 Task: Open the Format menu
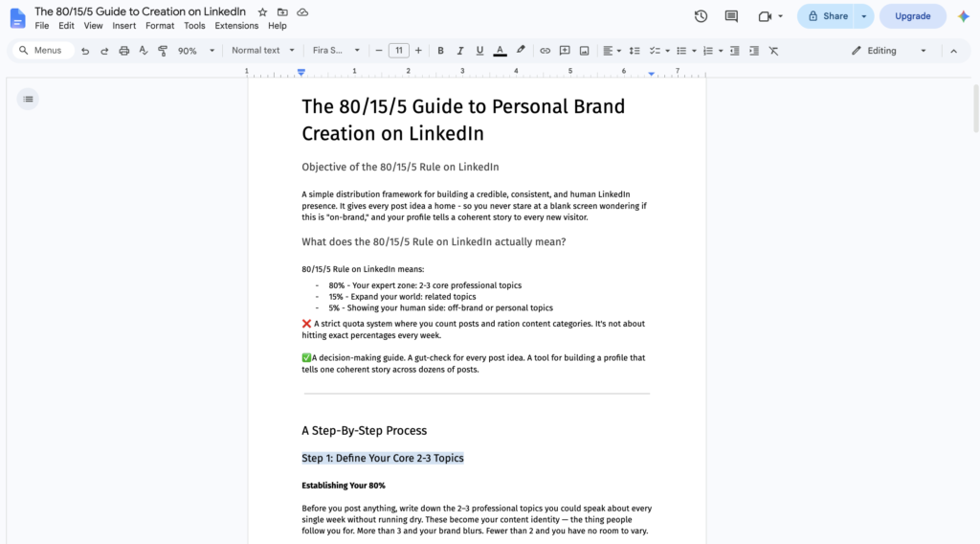click(x=160, y=26)
